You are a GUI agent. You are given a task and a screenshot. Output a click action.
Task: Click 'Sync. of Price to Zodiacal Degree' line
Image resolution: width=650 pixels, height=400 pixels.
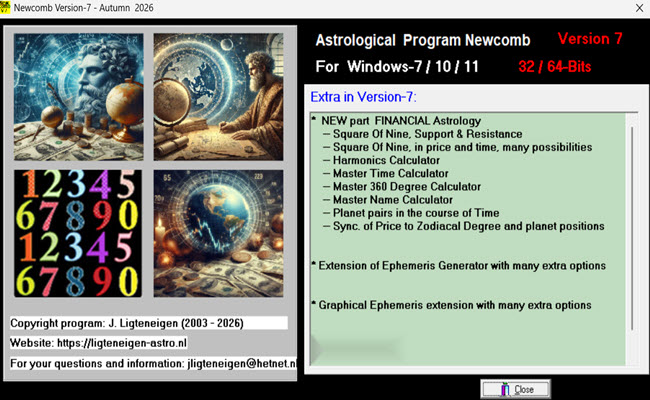pyautogui.click(x=468, y=226)
